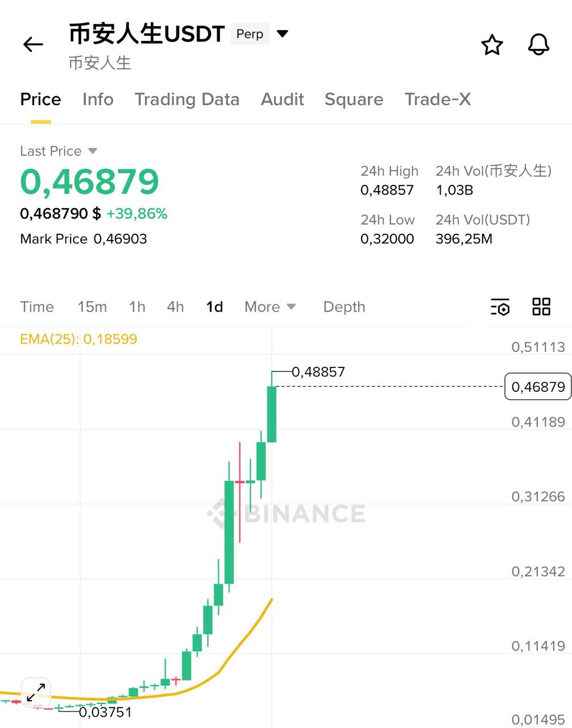The height and width of the screenshot is (728, 572).
Task: Select the Trade-X tab
Action: pos(437,100)
